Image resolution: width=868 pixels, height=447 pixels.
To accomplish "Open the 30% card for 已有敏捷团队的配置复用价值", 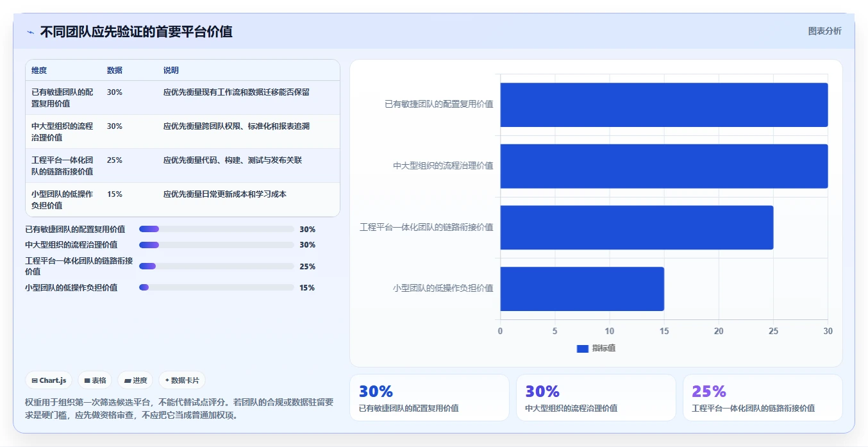I will tap(430, 398).
